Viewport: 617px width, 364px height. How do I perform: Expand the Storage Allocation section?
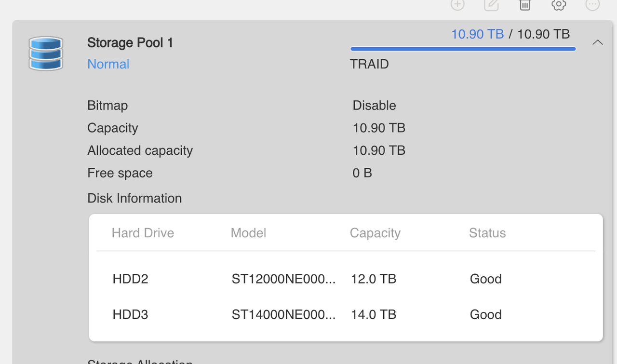(140, 361)
